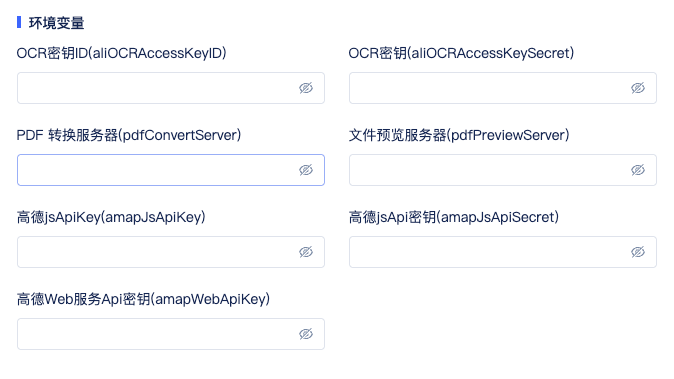
Task: Unhide the amapJsApiKey value
Action: 306,252
